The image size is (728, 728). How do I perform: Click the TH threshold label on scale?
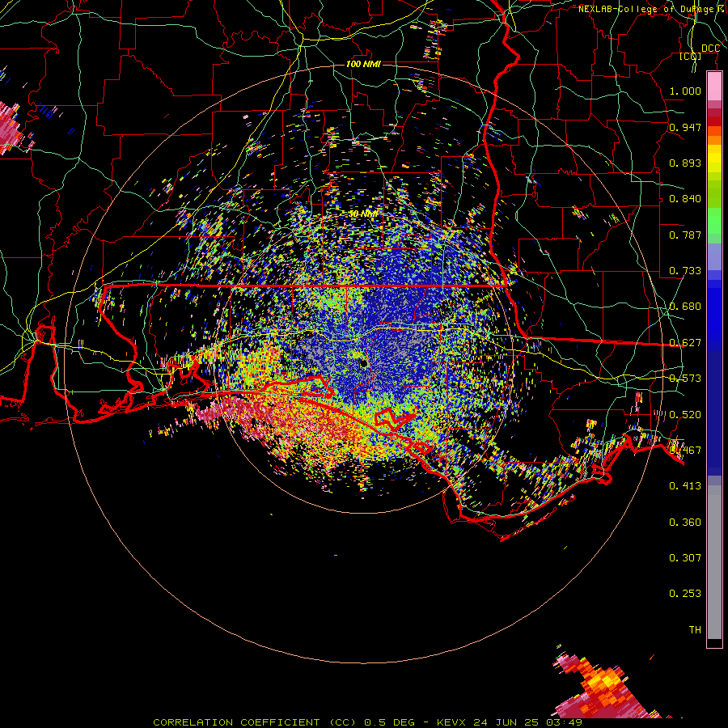[x=695, y=630]
